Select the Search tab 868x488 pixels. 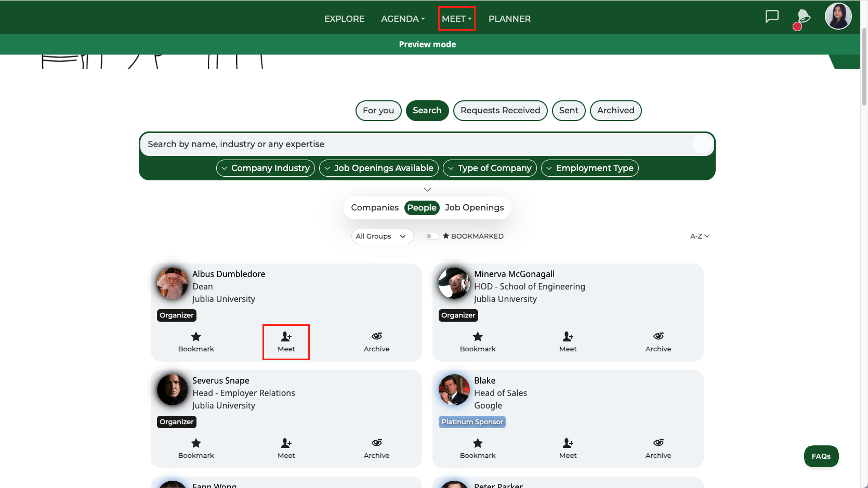click(427, 111)
